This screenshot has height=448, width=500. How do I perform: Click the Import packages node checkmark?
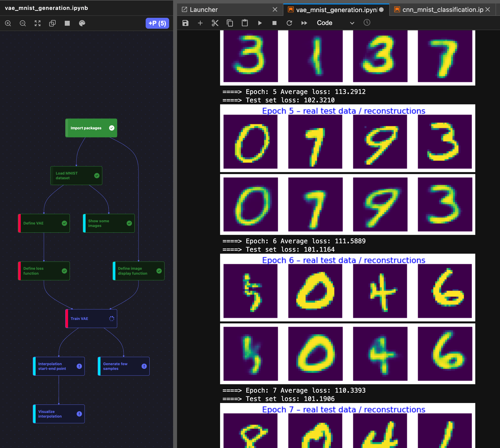click(112, 128)
